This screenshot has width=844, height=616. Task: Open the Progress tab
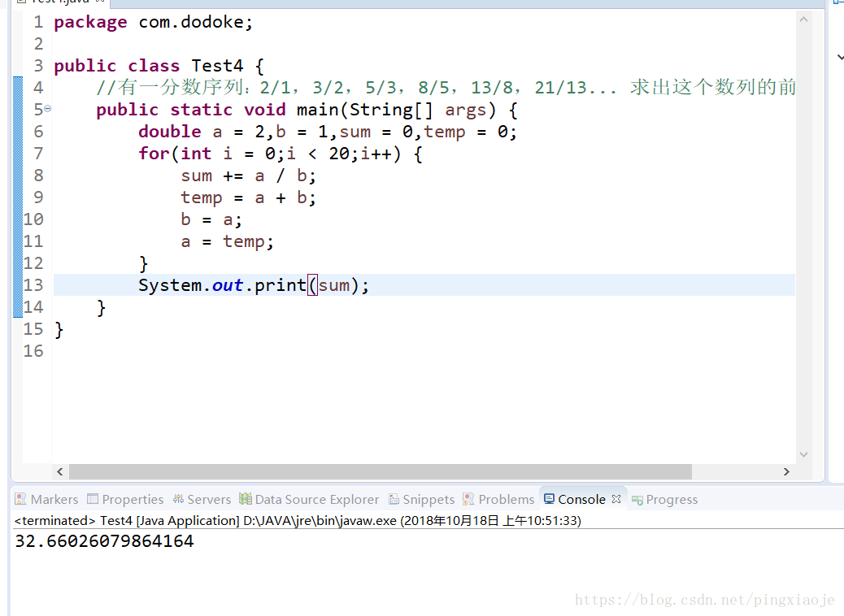(665, 499)
